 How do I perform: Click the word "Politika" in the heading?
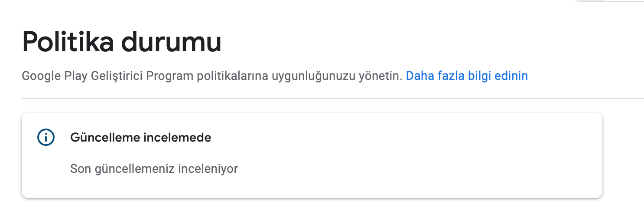[68, 42]
